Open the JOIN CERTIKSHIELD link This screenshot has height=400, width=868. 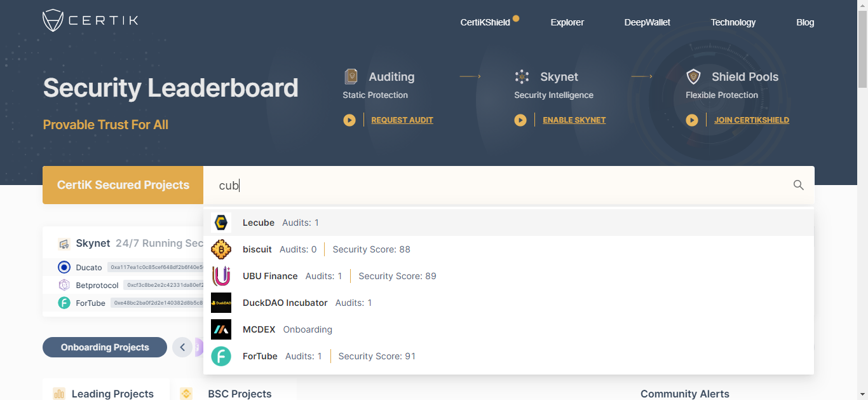point(752,120)
